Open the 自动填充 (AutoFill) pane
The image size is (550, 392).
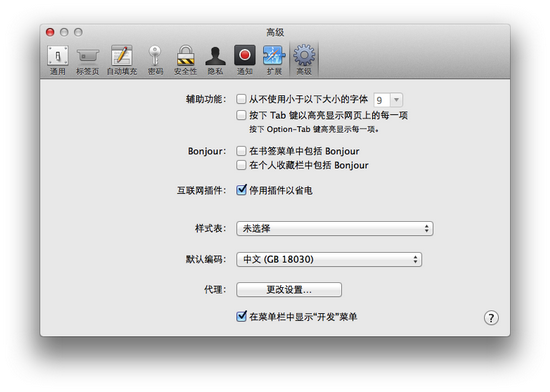coord(122,60)
